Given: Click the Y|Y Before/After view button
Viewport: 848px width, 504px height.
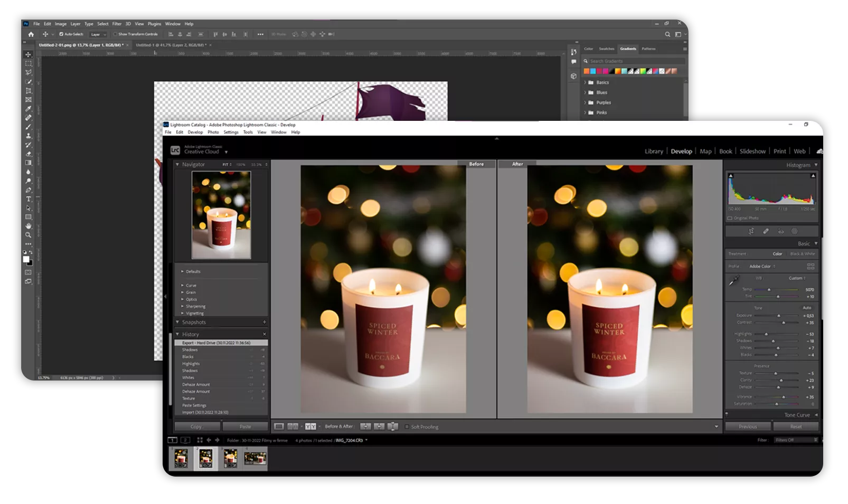Looking at the screenshot, I should click(x=310, y=426).
